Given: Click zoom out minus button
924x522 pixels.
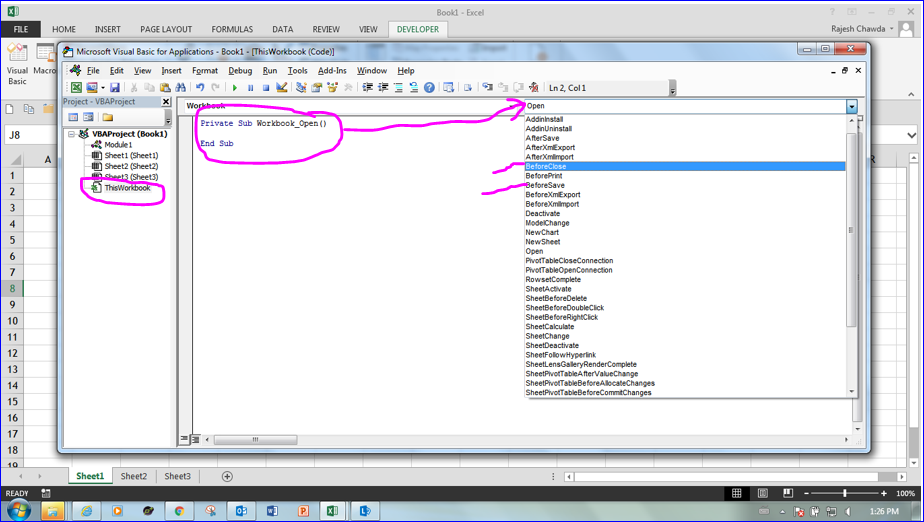Looking at the screenshot, I should pos(807,493).
